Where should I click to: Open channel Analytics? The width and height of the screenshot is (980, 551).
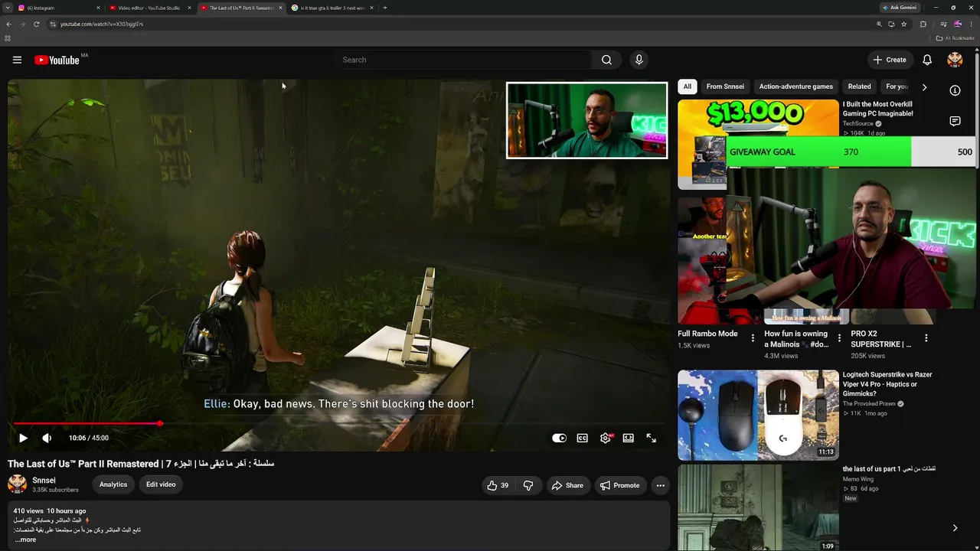(113, 484)
